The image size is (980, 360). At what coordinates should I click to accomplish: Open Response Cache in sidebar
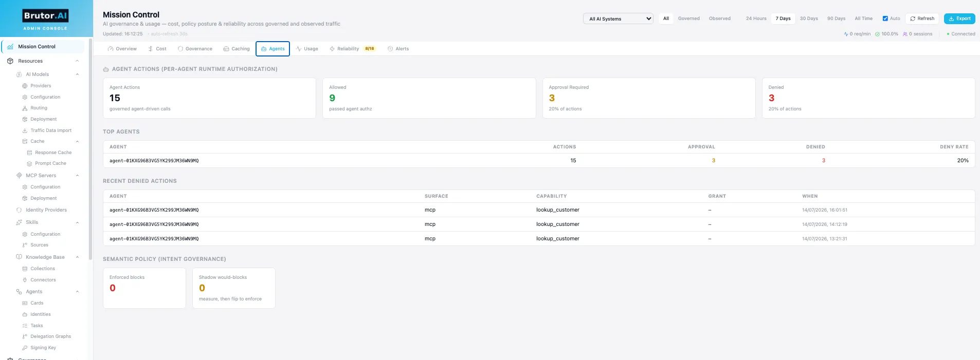coord(53,153)
